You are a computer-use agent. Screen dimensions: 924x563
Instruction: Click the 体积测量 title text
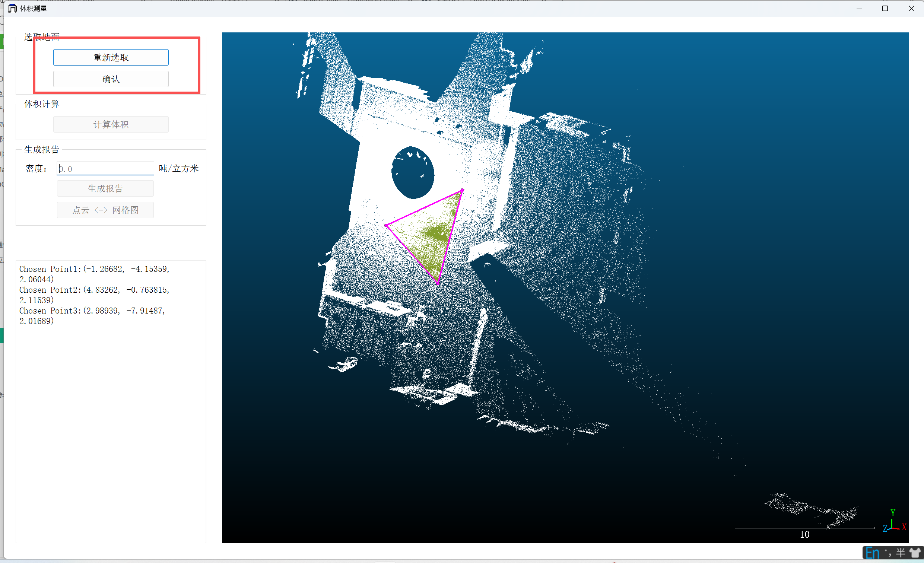[34, 8]
